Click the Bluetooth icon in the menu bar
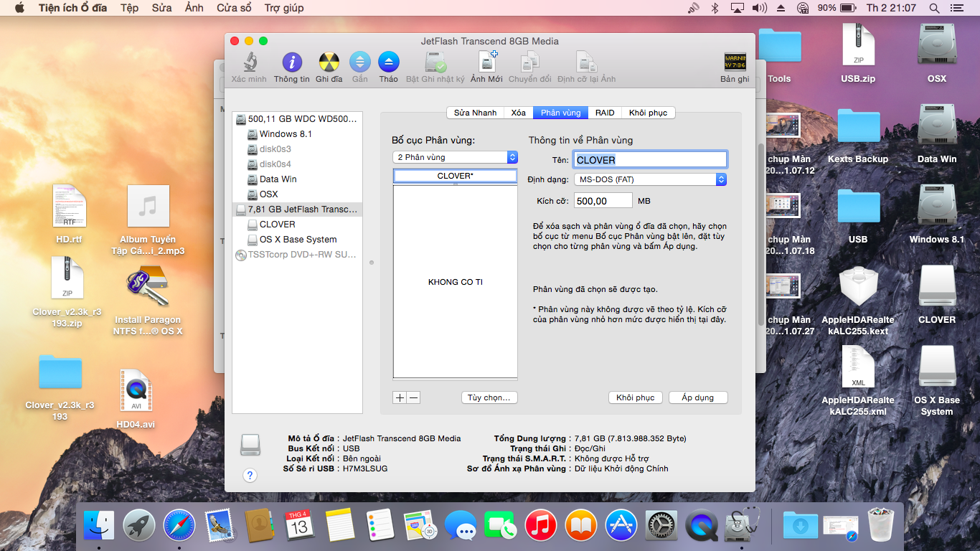 point(715,8)
